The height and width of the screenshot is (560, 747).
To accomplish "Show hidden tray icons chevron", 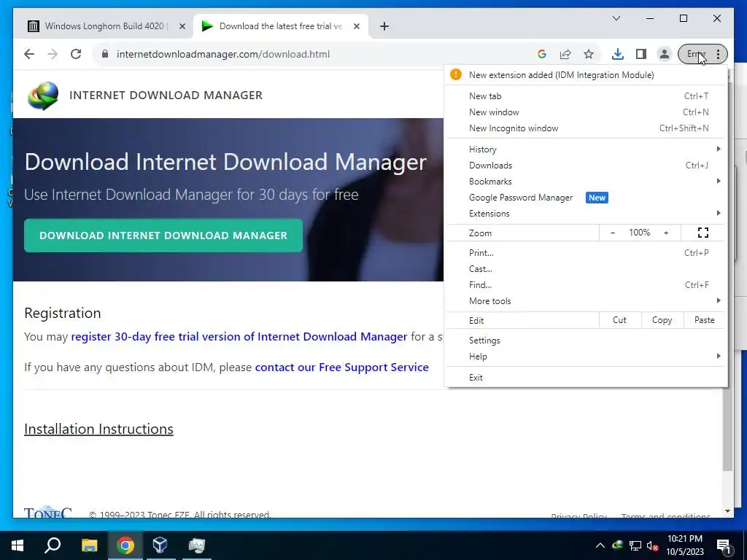I will (600, 545).
